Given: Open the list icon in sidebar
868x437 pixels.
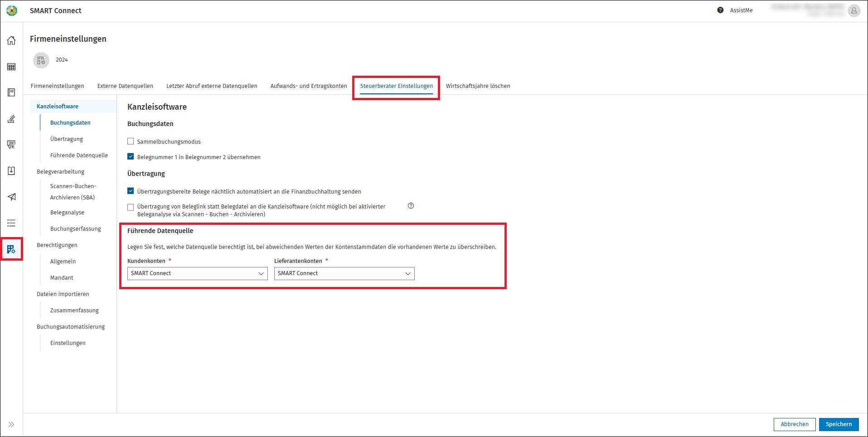Looking at the screenshot, I should 11,223.
